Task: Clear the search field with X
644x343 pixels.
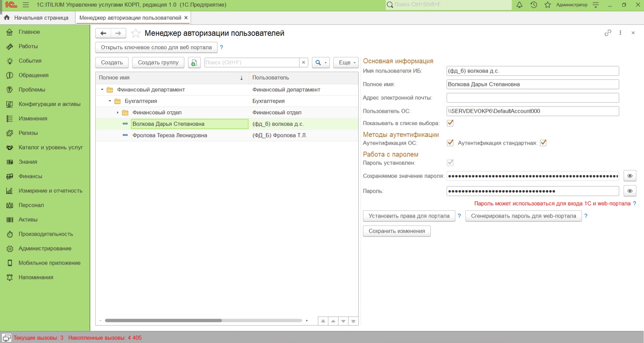Action: coord(303,63)
